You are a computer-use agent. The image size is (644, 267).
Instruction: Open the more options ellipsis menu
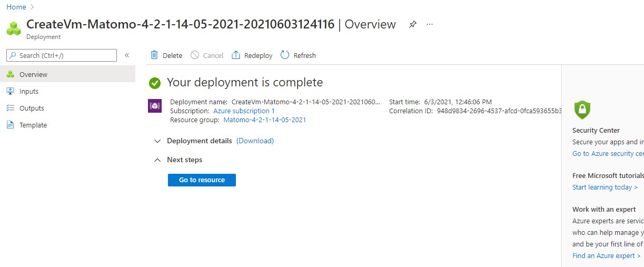tap(430, 25)
